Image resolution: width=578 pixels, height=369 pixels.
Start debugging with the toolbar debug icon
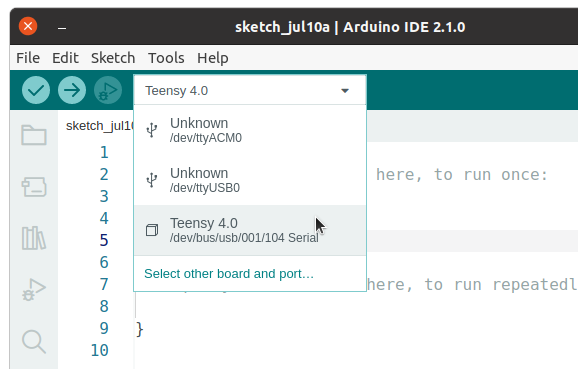[x=108, y=90]
